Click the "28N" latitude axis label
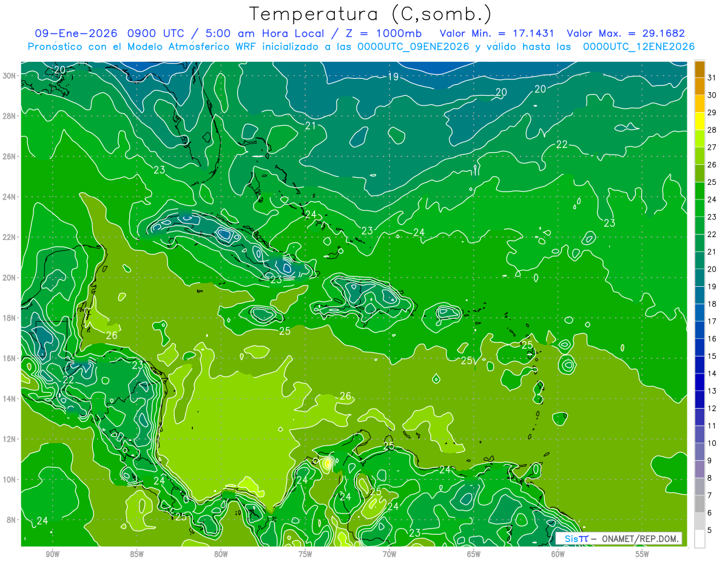The width and height of the screenshot is (728, 562). click(10, 116)
